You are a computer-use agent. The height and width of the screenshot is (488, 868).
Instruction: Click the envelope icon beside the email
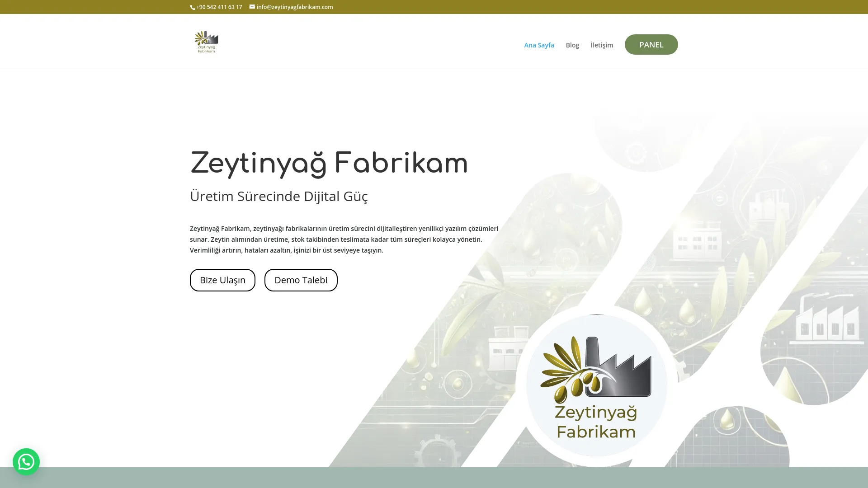(252, 7)
